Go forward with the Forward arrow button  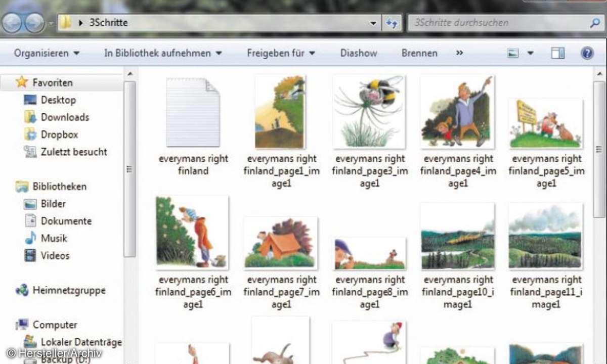click(34, 23)
